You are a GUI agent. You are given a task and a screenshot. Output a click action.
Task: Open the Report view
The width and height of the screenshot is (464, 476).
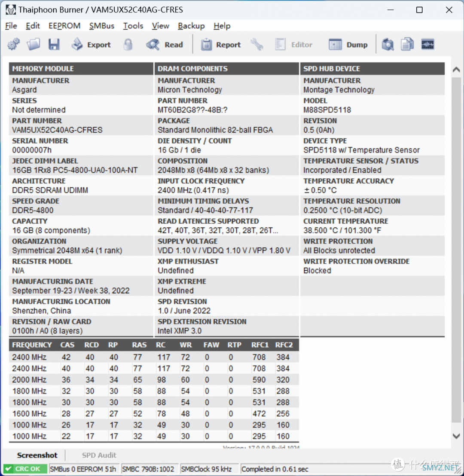click(221, 45)
